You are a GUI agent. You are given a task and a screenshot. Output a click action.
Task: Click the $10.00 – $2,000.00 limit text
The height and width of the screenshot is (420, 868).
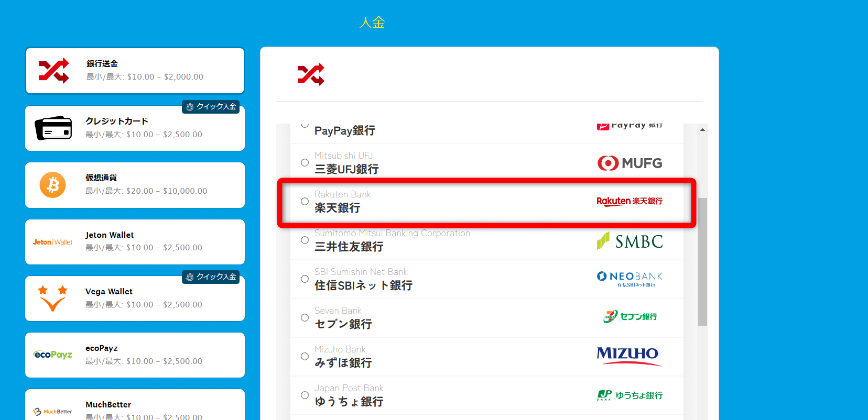(x=165, y=77)
